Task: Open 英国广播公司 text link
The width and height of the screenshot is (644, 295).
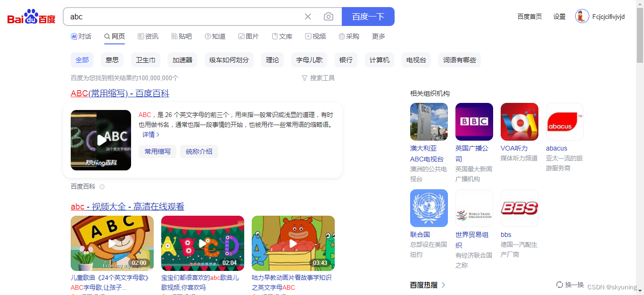Action: point(472,153)
